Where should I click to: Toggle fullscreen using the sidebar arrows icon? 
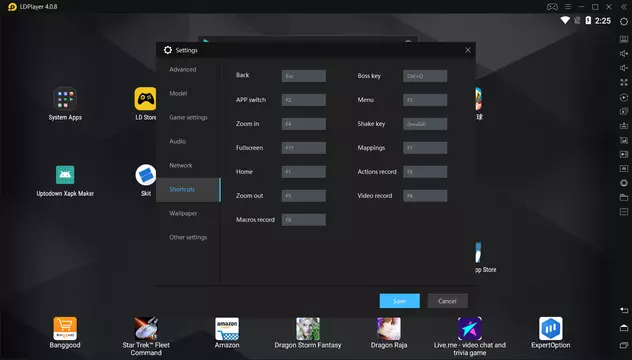coord(624,82)
